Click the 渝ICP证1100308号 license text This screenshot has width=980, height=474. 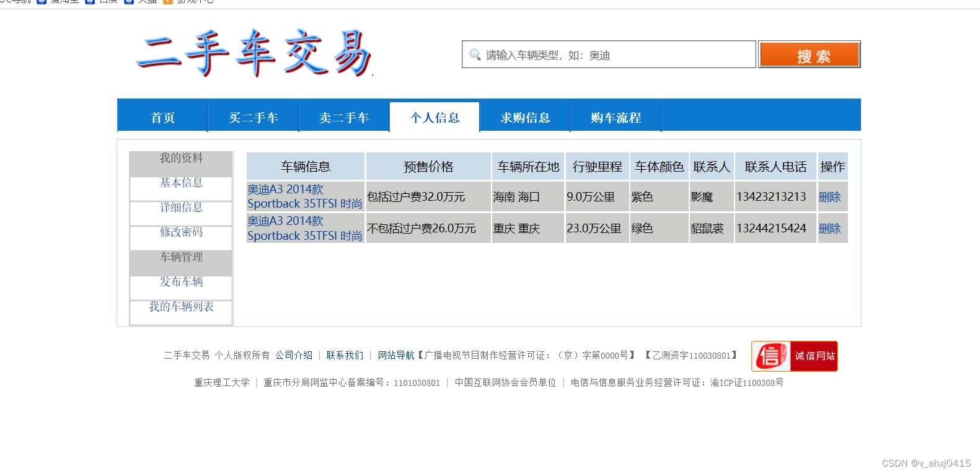(746, 382)
